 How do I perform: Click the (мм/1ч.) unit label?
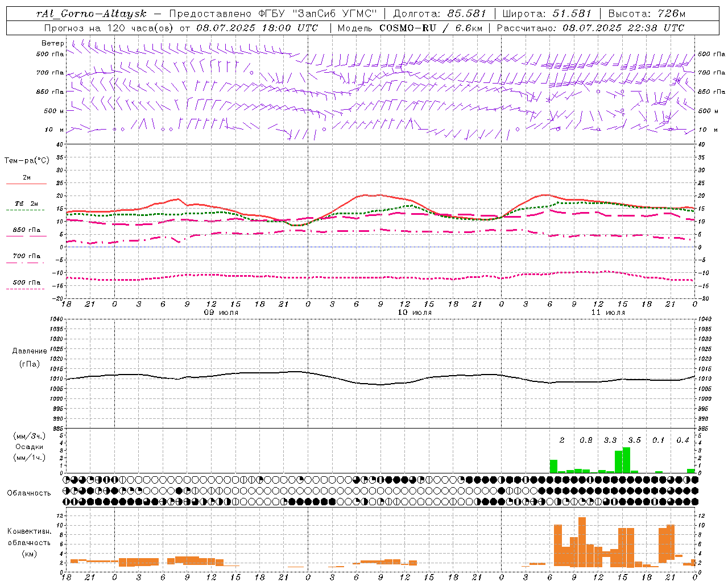point(30,458)
